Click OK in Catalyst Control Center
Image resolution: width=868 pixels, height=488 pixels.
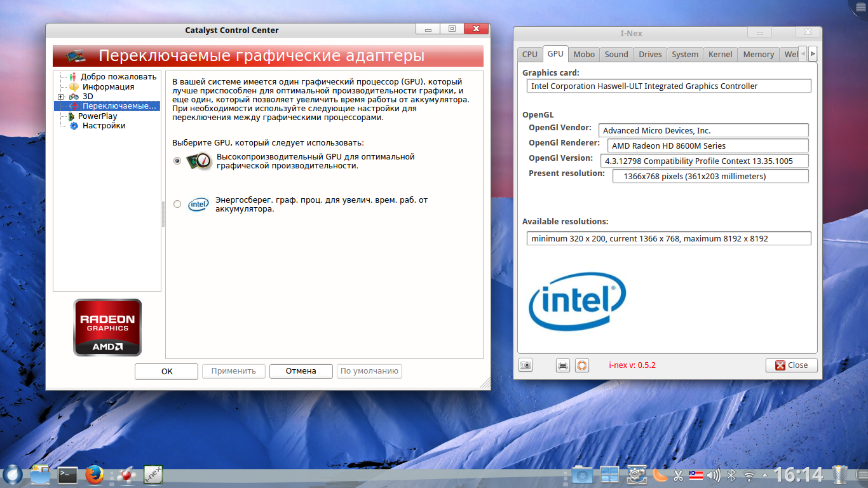coord(167,371)
